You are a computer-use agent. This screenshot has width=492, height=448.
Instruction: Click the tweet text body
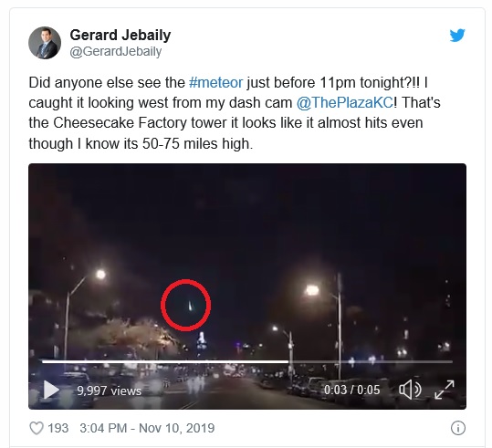[x=235, y=113]
